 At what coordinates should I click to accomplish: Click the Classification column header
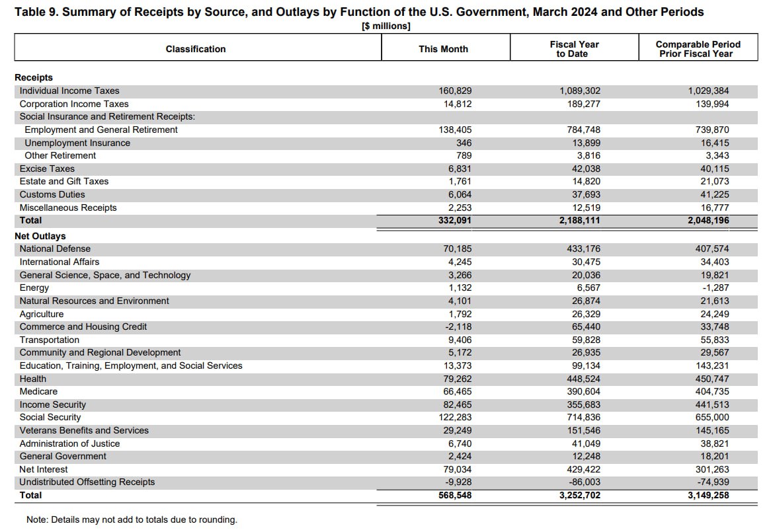[196, 49]
